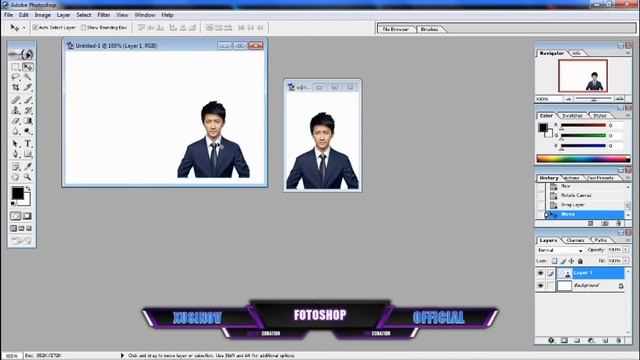The image size is (640, 360).
Task: Toggle link box beside Background layer
Action: [550, 286]
